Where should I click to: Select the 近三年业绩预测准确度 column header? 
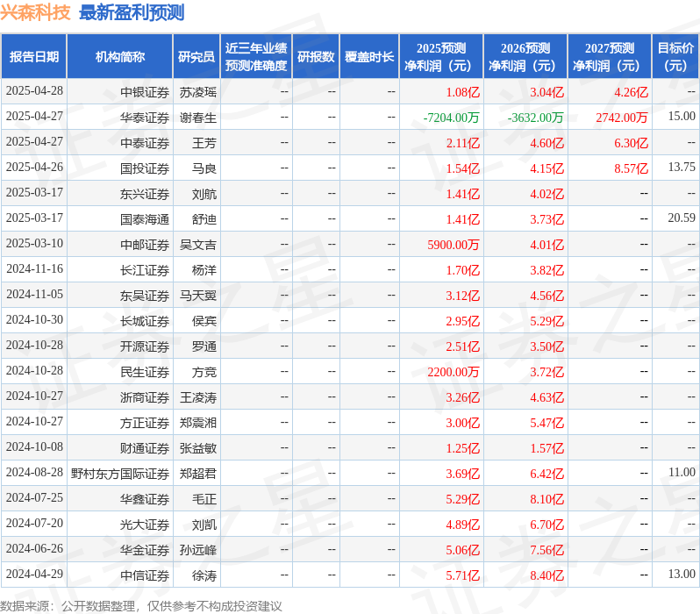point(256,57)
